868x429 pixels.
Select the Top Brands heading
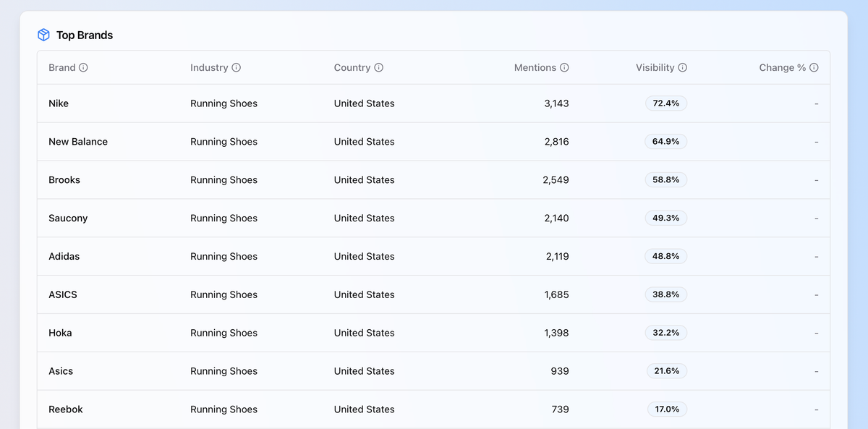coord(85,35)
